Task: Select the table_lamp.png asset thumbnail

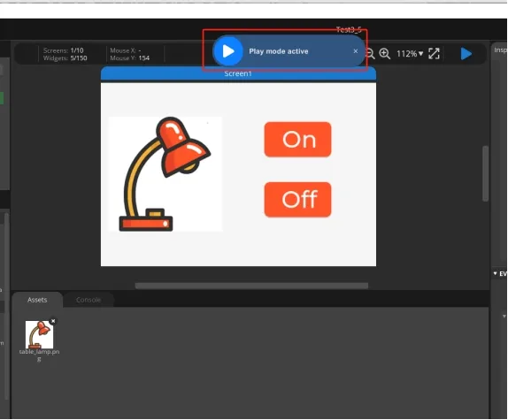Action: tap(39, 334)
